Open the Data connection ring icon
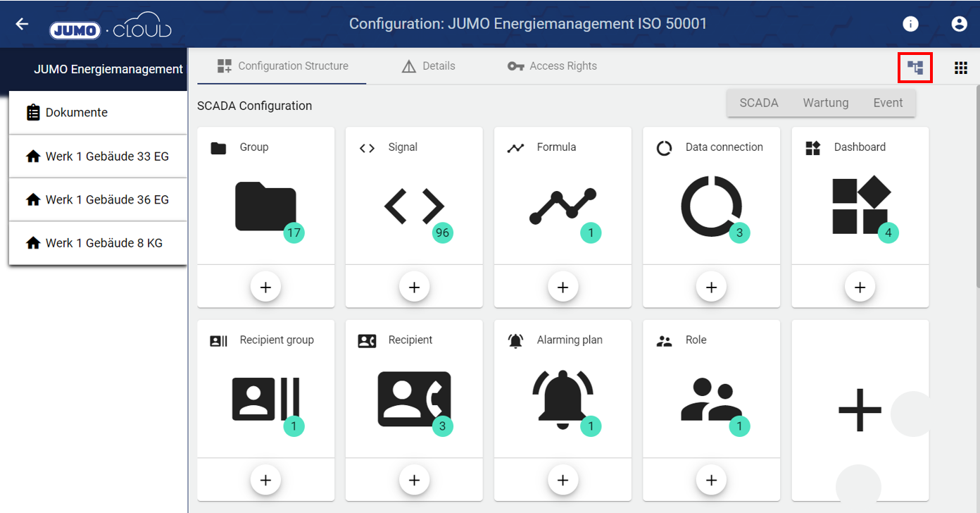Image resolution: width=980 pixels, height=513 pixels. tap(711, 206)
